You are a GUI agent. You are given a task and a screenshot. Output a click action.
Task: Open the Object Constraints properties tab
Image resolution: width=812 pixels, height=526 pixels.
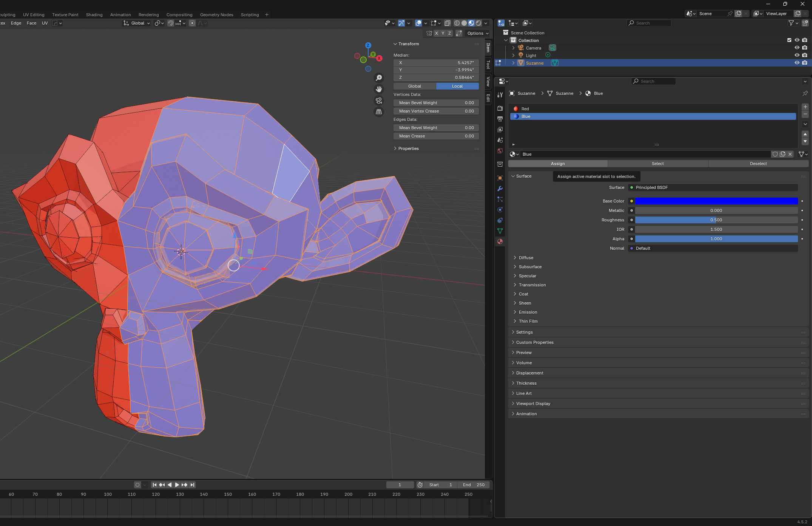coord(500,220)
